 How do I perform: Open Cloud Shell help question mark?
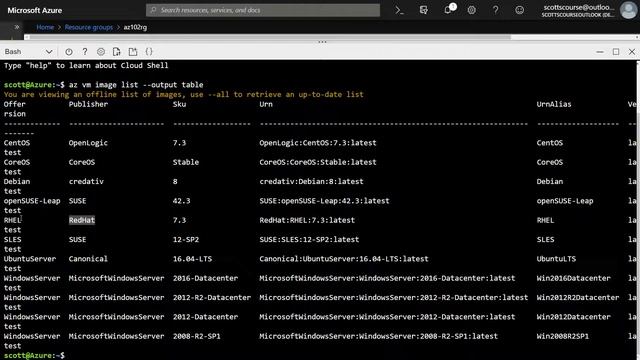84,51
